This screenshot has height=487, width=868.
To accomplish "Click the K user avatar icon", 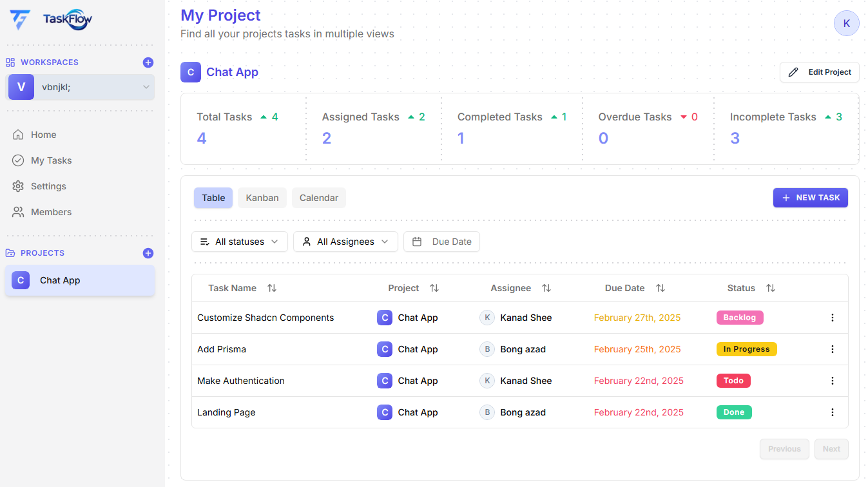I will point(846,23).
